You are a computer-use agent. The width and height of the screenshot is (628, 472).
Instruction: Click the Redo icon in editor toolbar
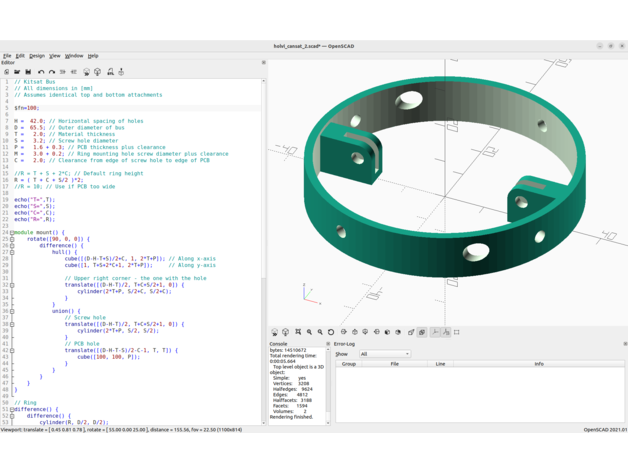pyautogui.click(x=52, y=72)
